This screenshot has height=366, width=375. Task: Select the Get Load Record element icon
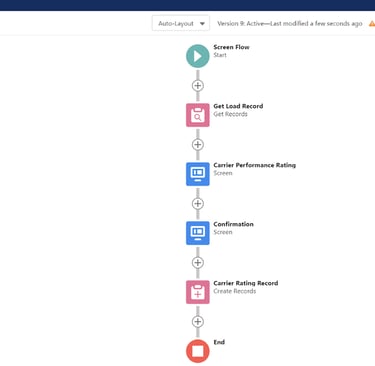click(x=198, y=115)
